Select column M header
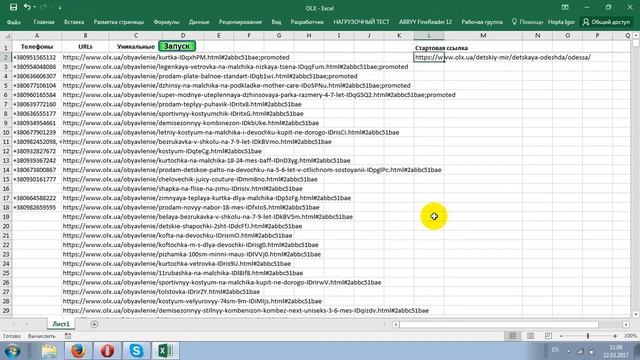This screenshot has height=360, width=640. tap(483, 36)
